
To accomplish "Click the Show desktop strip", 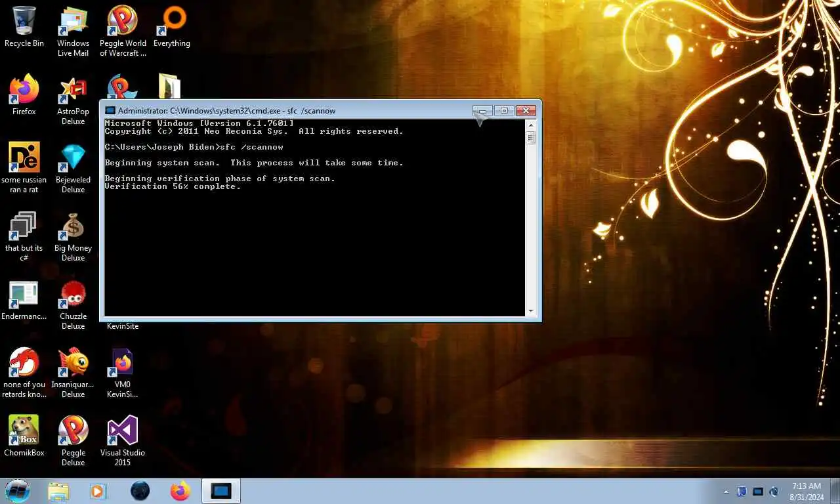I will coord(835,491).
